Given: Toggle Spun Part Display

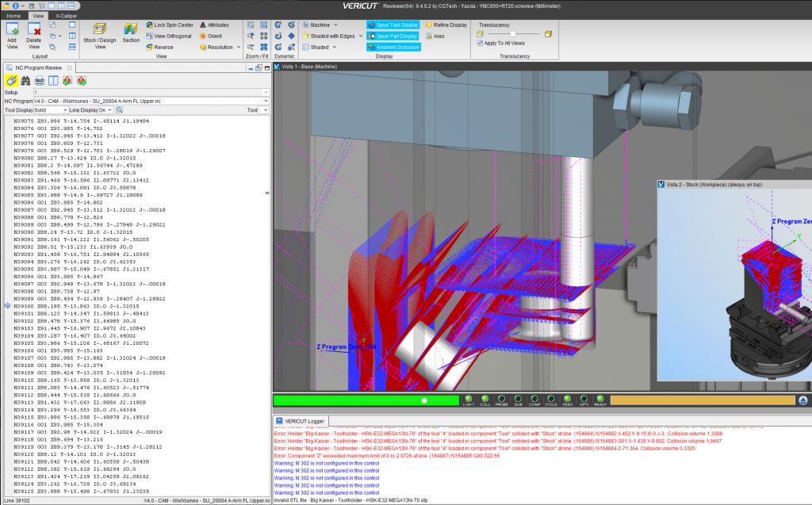Looking at the screenshot, I should 393,36.
